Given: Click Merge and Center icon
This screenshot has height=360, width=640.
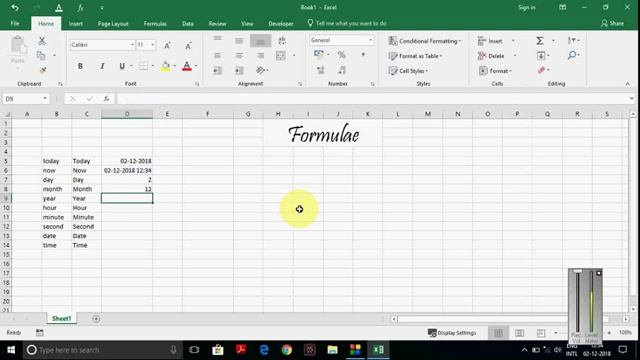Looking at the screenshot, I should pos(281,56).
